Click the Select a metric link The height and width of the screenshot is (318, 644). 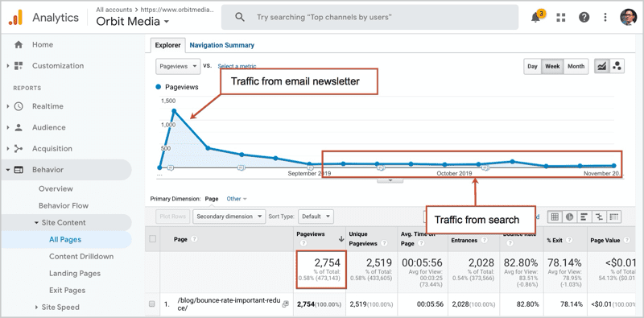click(237, 66)
